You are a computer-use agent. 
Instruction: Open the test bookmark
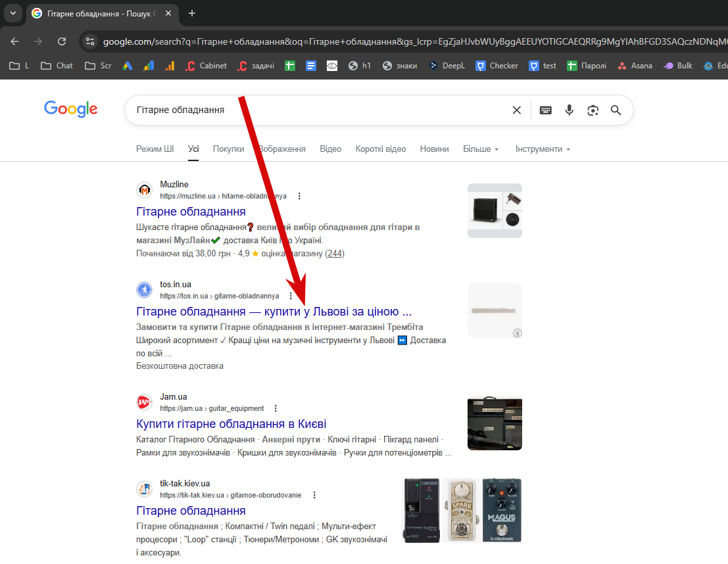(543, 66)
